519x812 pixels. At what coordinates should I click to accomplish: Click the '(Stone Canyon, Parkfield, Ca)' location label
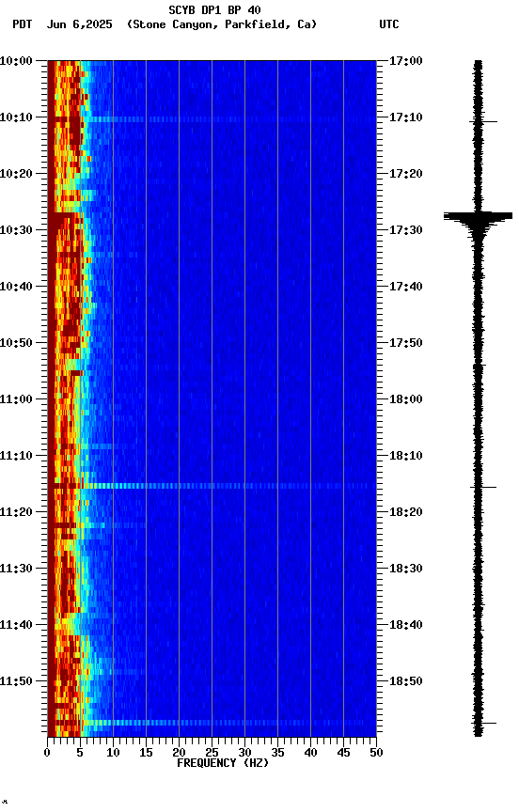(x=222, y=24)
